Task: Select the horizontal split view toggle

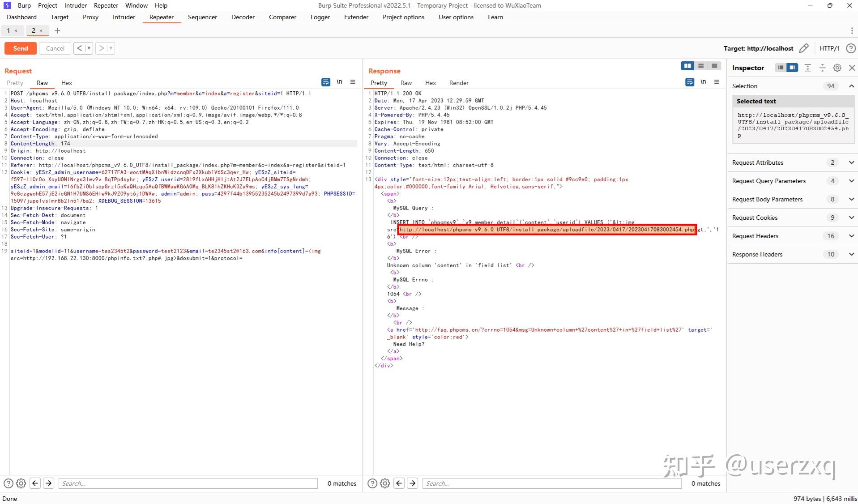Action: click(700, 66)
